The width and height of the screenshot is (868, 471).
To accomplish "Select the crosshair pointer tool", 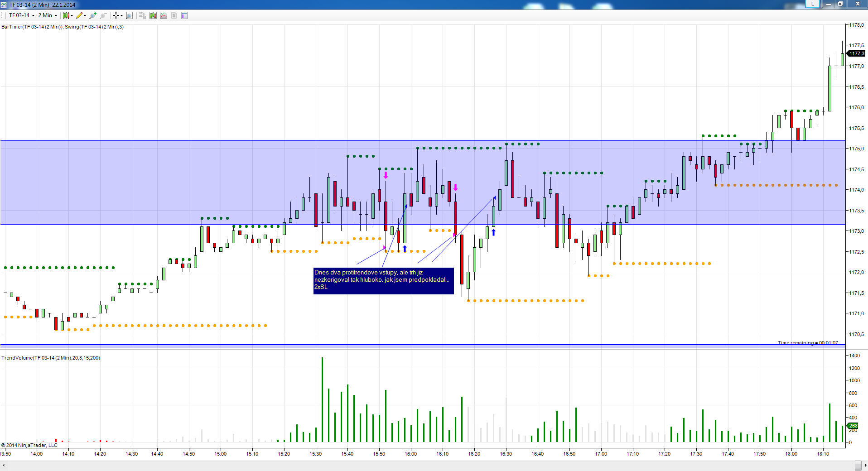I will tap(116, 15).
